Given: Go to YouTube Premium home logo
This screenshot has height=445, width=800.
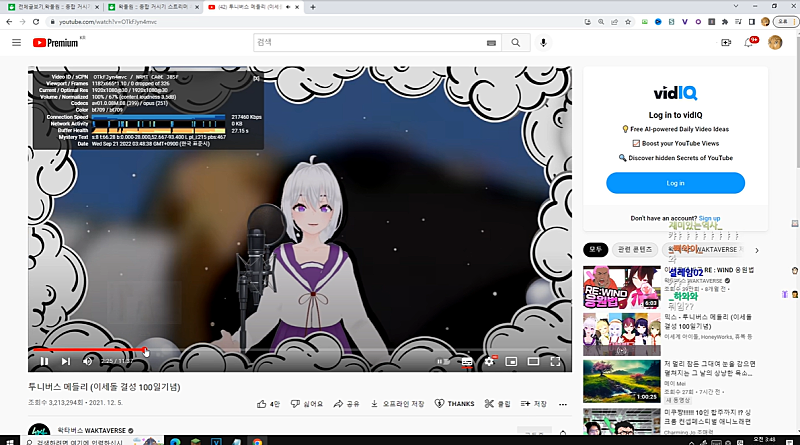Looking at the screenshot, I should coord(56,43).
